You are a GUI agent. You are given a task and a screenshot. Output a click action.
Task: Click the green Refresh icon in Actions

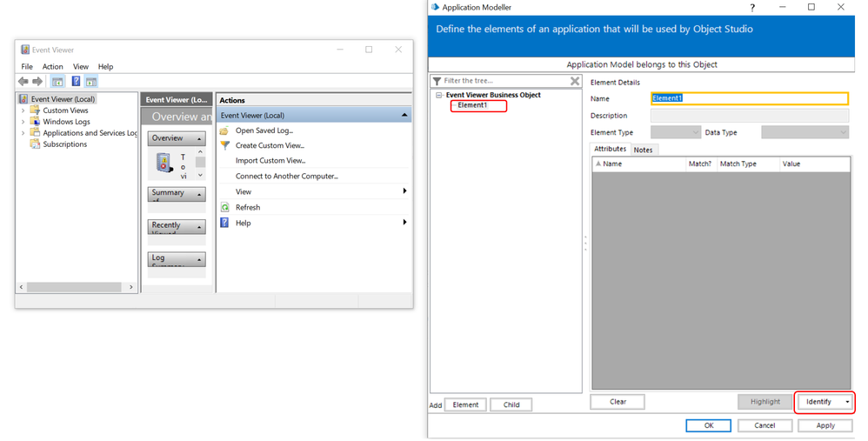(x=224, y=207)
